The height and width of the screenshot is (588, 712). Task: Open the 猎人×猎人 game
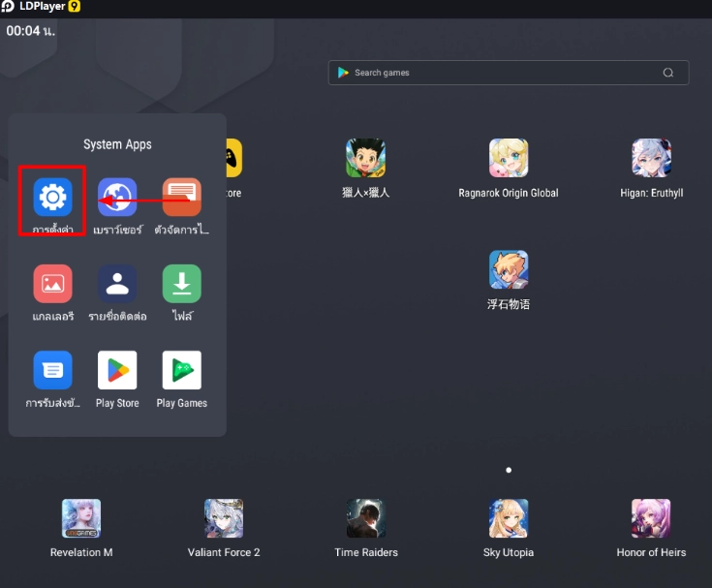pos(365,158)
